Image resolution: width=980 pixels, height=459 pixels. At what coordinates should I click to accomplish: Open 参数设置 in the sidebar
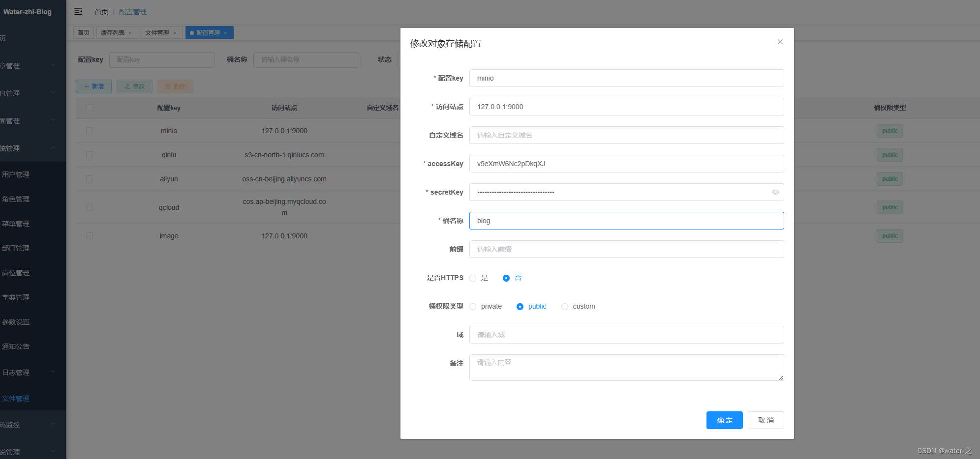coord(16,322)
